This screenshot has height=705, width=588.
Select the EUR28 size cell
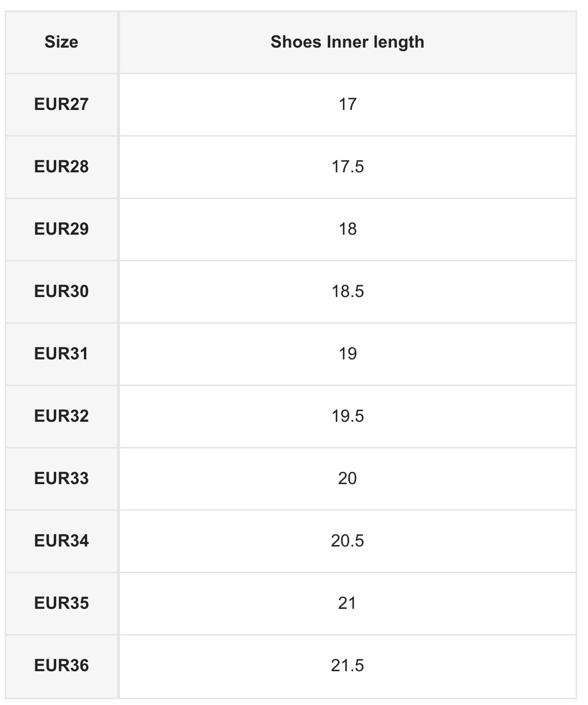tap(61, 167)
